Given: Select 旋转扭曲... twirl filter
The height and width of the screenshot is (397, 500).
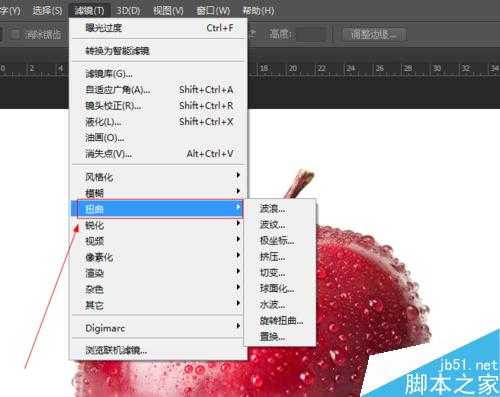Looking at the screenshot, I should click(x=280, y=321).
